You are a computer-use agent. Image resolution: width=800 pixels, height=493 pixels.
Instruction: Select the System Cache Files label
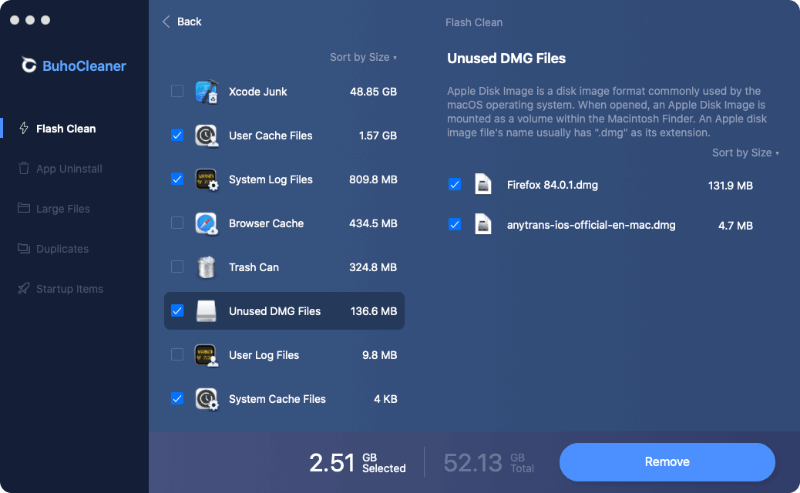277,399
